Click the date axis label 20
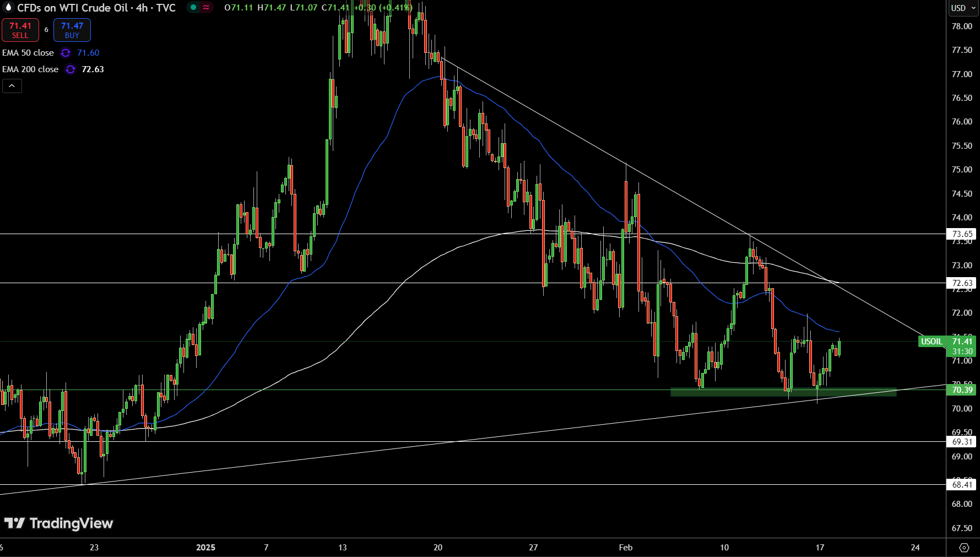The height and width of the screenshot is (557, 980). click(x=438, y=548)
